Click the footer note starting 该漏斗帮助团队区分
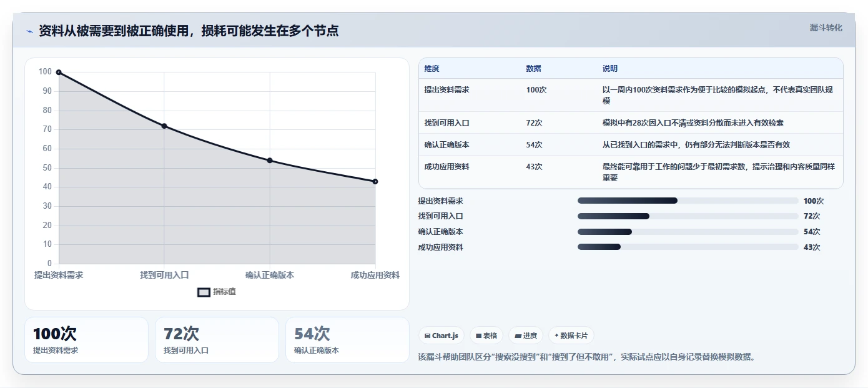This screenshot has height=388, width=868. [588, 357]
